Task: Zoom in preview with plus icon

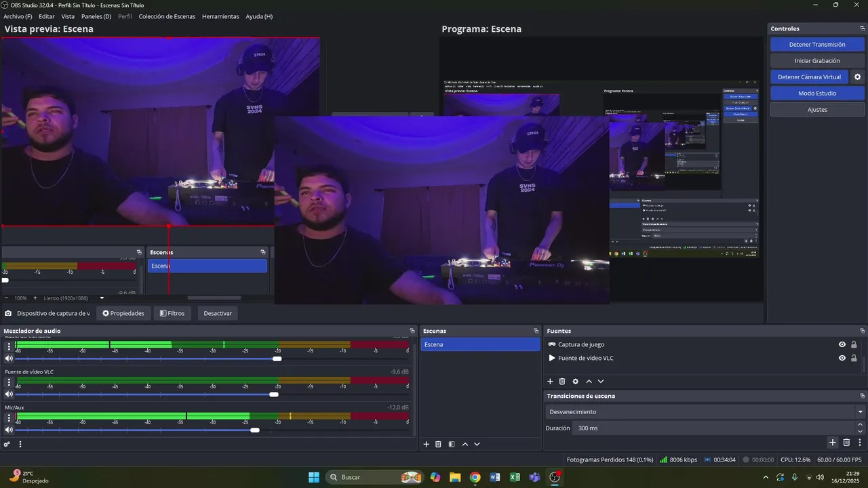Action: coord(35,298)
